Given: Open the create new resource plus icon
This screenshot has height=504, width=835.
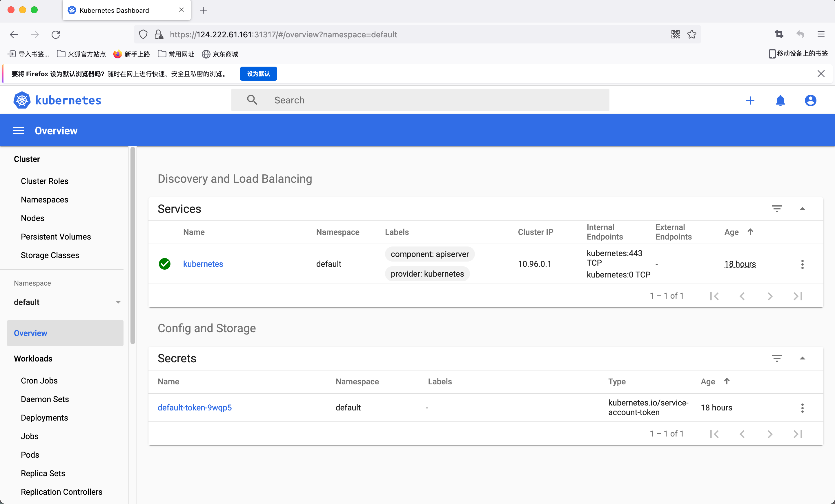Looking at the screenshot, I should point(750,101).
